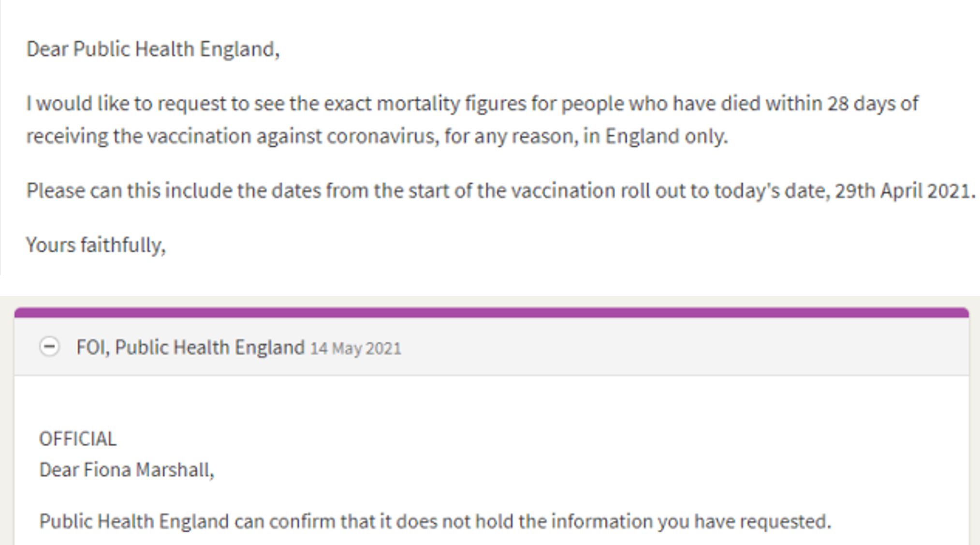Select the purple bar above the response
The height and width of the screenshot is (545, 980).
(x=491, y=312)
